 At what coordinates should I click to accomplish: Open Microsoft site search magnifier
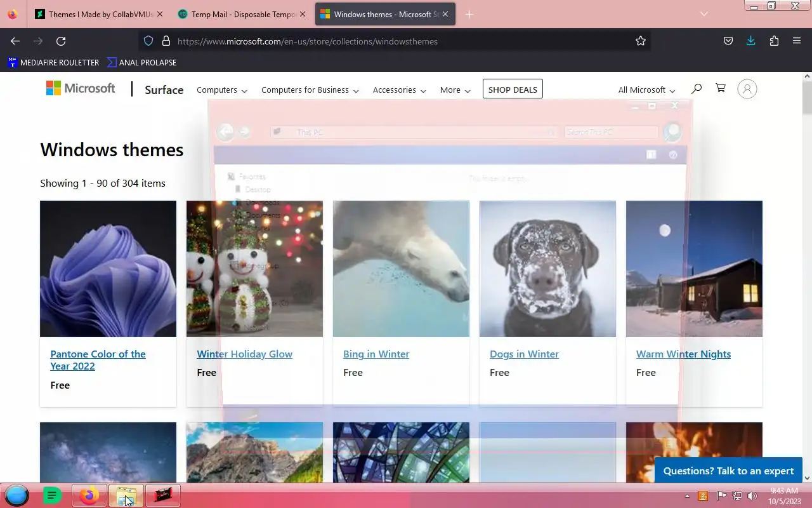click(697, 88)
